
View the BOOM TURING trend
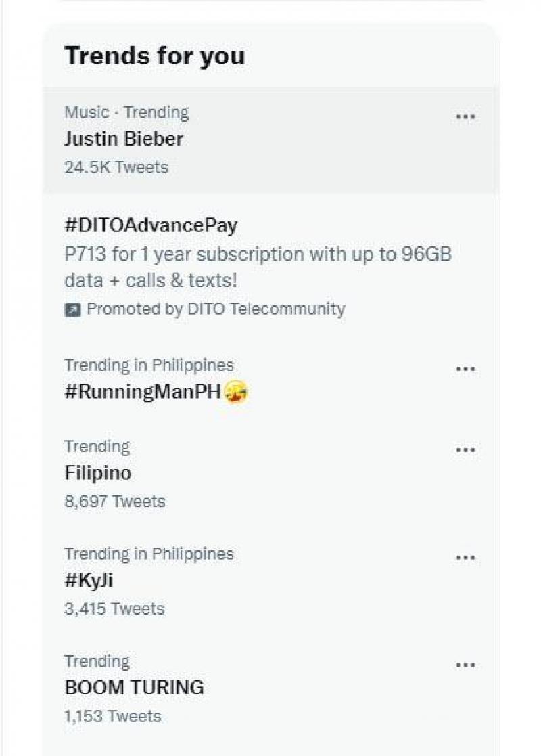click(134, 688)
